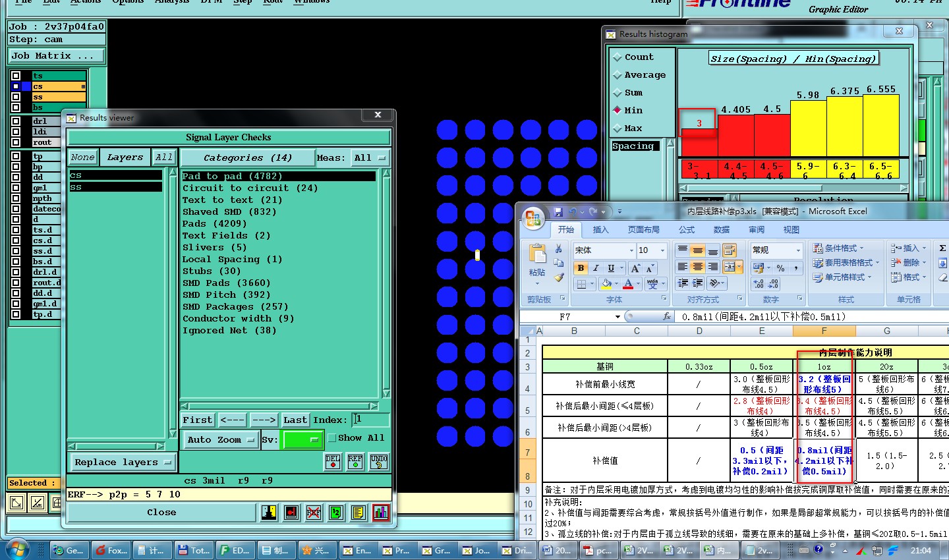
Task: Open Excel 公式 ribbon tab
Action: pyautogui.click(x=687, y=229)
